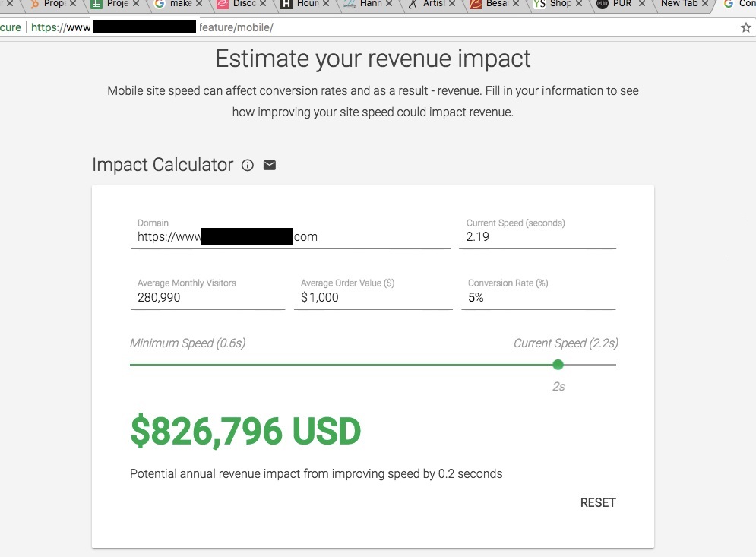Click the info icon beside Impact Calculator
Screen dimensions: 756x557
(247, 165)
